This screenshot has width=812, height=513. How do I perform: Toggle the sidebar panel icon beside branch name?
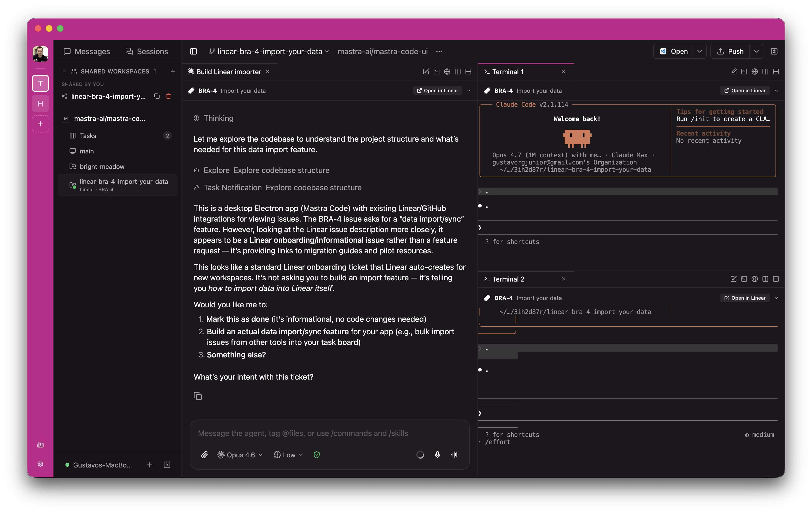193,51
